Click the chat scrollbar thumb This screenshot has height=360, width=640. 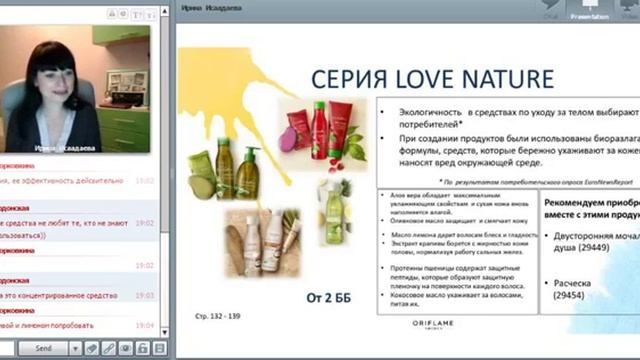pos(164,124)
